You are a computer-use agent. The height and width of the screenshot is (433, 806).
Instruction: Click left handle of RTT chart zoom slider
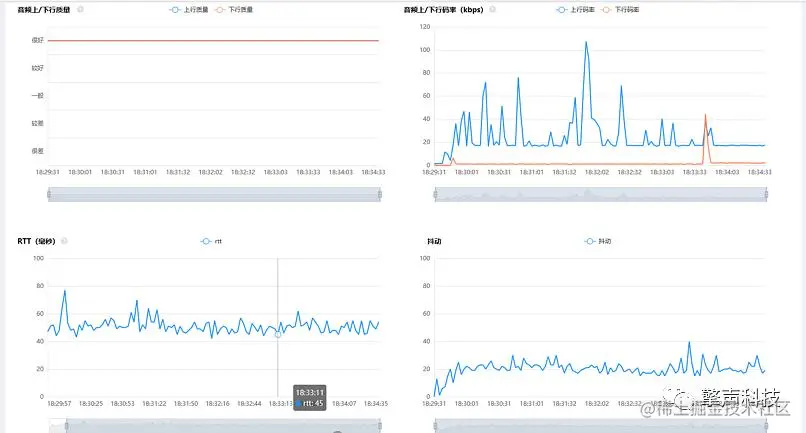pyautogui.click(x=66, y=426)
